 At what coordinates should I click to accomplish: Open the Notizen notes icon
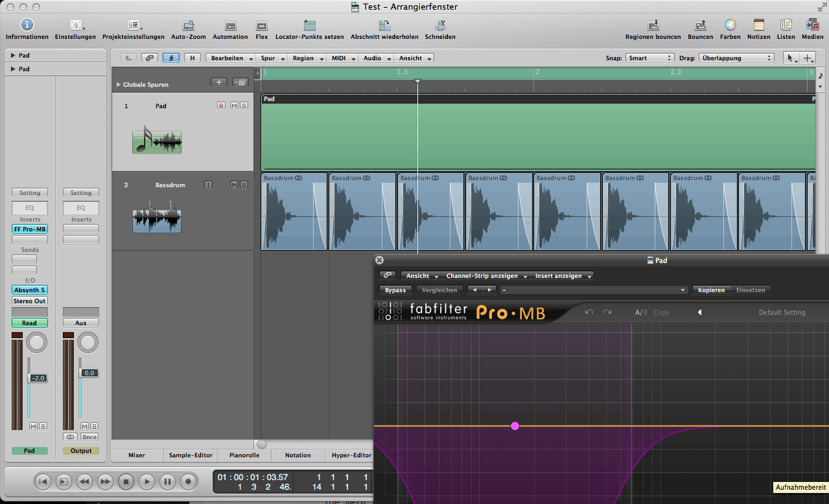click(x=758, y=25)
